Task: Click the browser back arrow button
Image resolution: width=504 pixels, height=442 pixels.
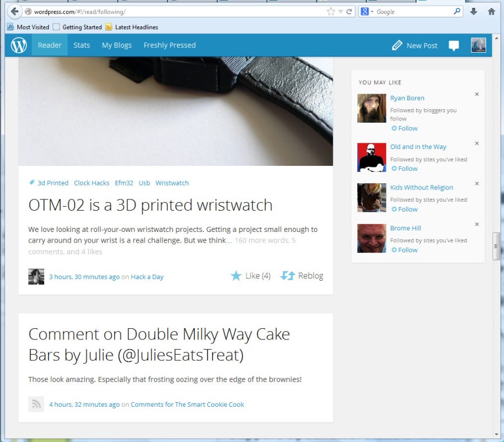Action: (15, 12)
